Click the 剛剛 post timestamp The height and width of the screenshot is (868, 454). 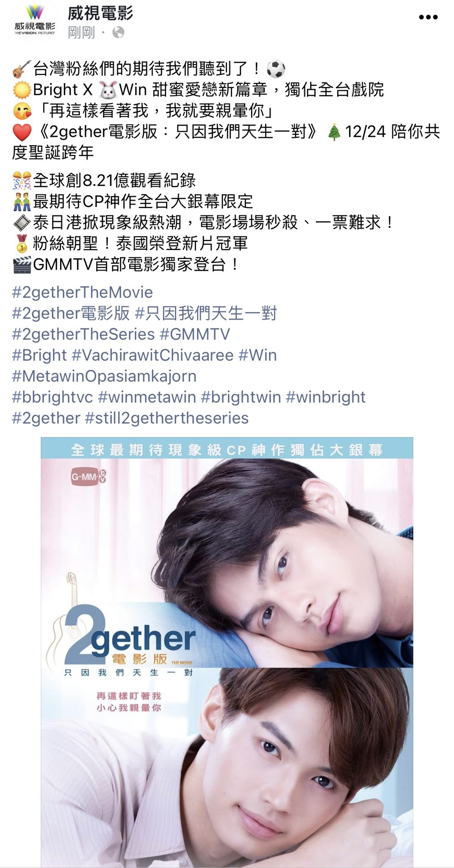pyautogui.click(x=81, y=32)
